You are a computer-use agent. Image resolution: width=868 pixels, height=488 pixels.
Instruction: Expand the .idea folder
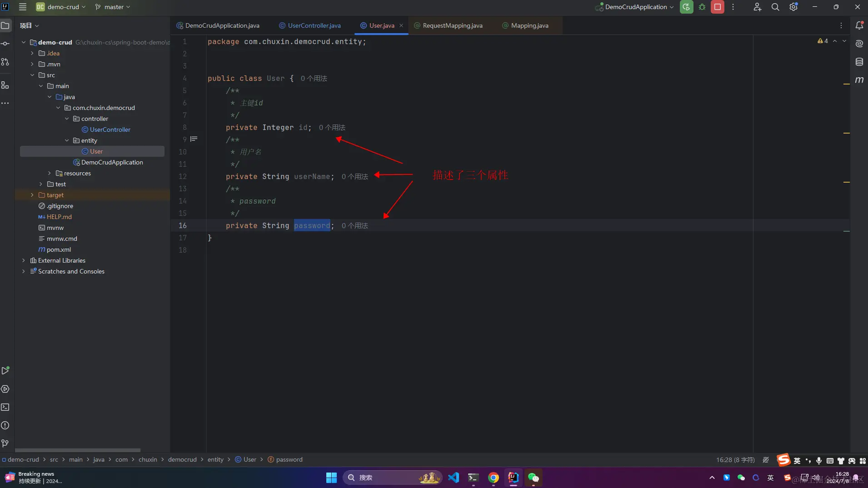pyautogui.click(x=32, y=53)
